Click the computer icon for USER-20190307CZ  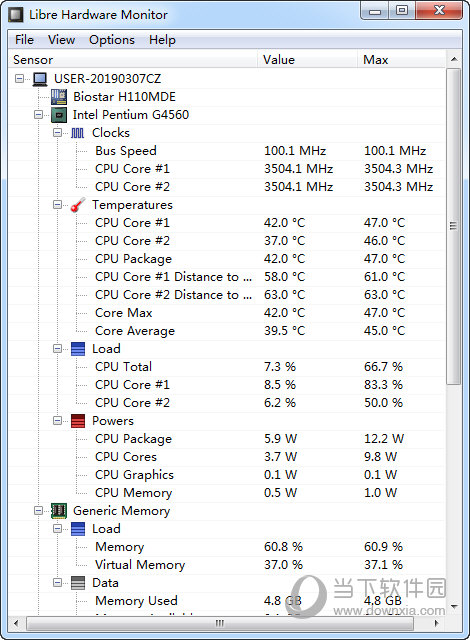pyautogui.click(x=40, y=79)
